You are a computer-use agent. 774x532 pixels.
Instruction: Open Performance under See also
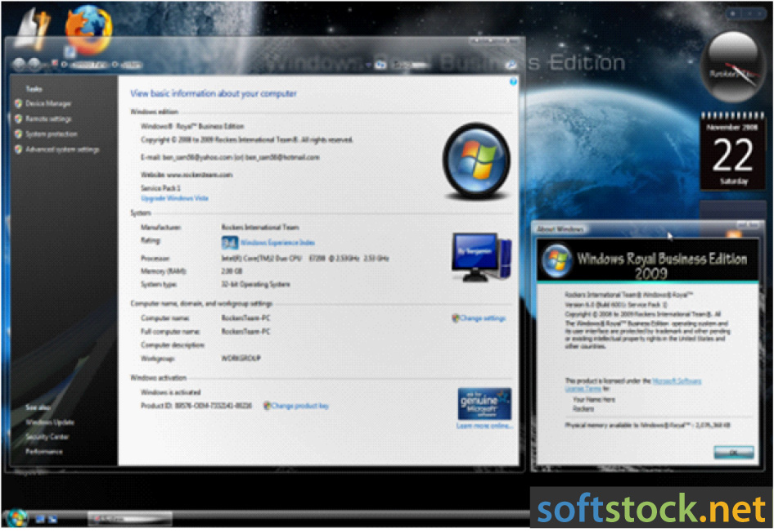pos(44,451)
